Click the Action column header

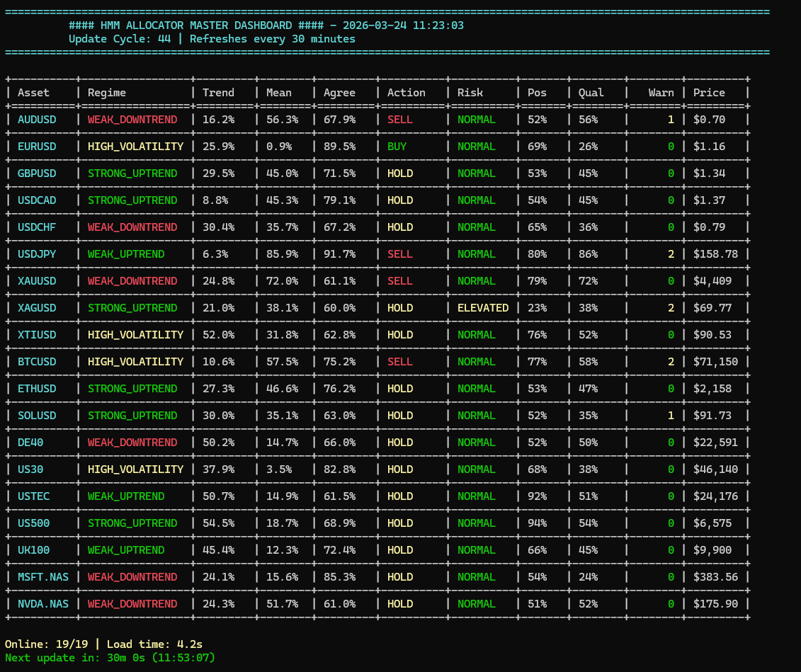(406, 93)
